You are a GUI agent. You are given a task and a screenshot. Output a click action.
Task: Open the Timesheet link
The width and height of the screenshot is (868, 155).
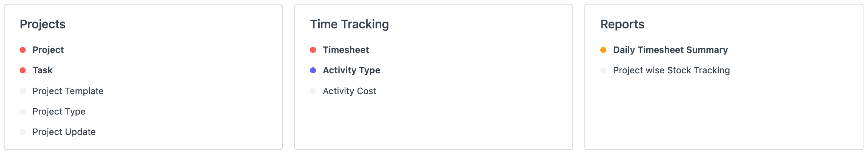click(x=346, y=50)
